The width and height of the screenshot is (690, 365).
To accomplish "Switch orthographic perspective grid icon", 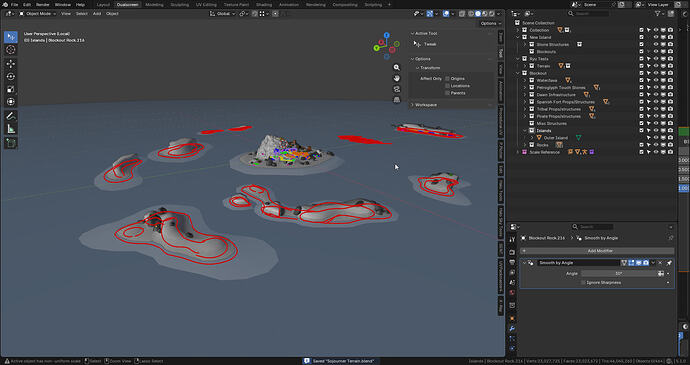I will (x=396, y=100).
